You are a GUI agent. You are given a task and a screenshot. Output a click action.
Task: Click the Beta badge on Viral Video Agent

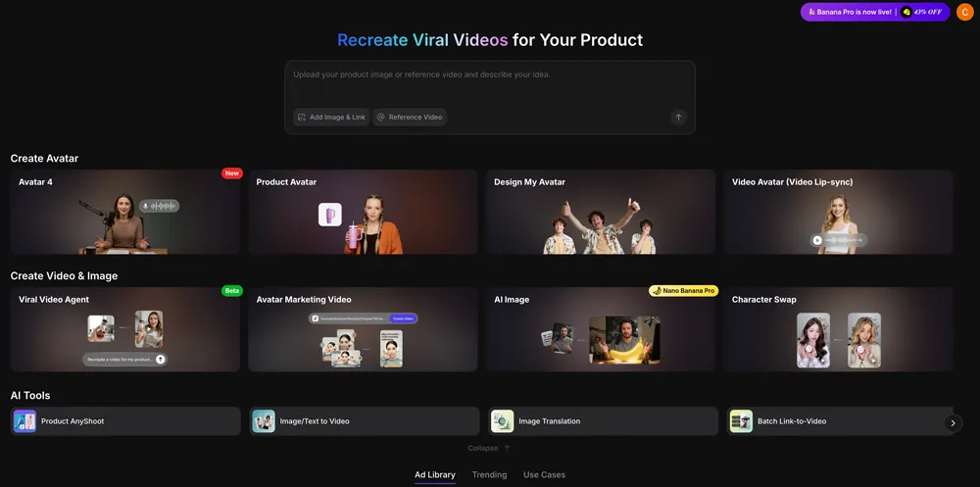tap(232, 291)
